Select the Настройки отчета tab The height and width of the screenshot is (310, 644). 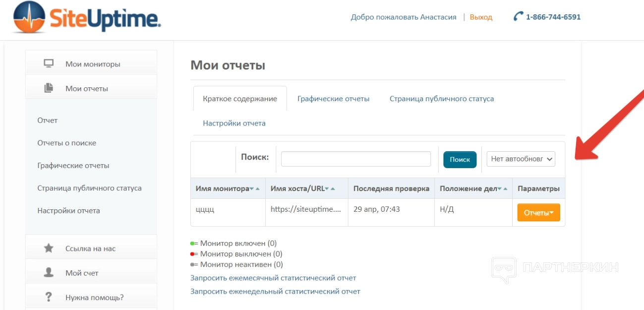tap(234, 123)
